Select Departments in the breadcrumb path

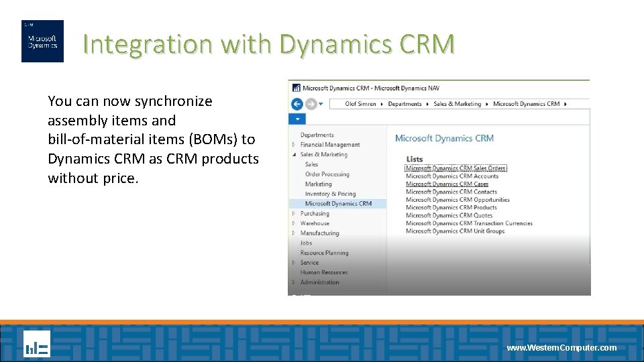click(x=405, y=104)
